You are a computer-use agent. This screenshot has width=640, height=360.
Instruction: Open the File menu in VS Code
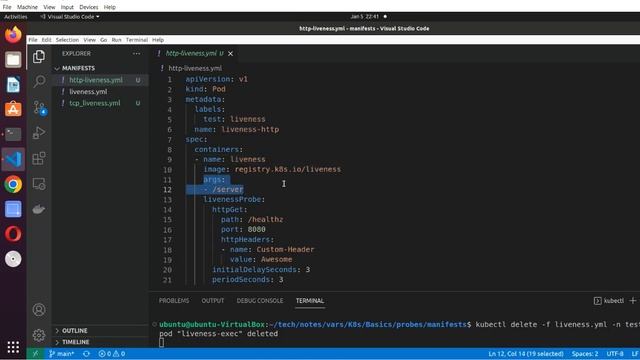(x=33, y=40)
